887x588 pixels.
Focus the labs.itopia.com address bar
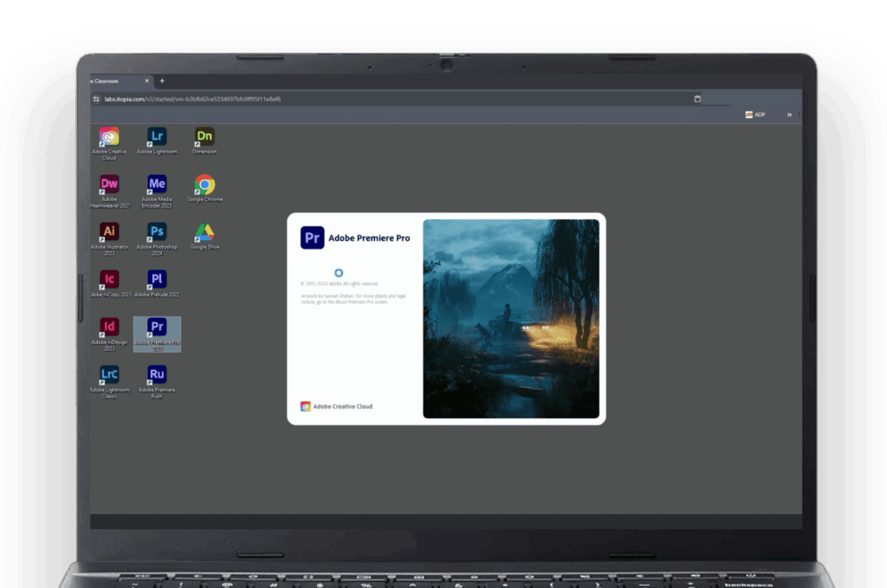(x=396, y=99)
